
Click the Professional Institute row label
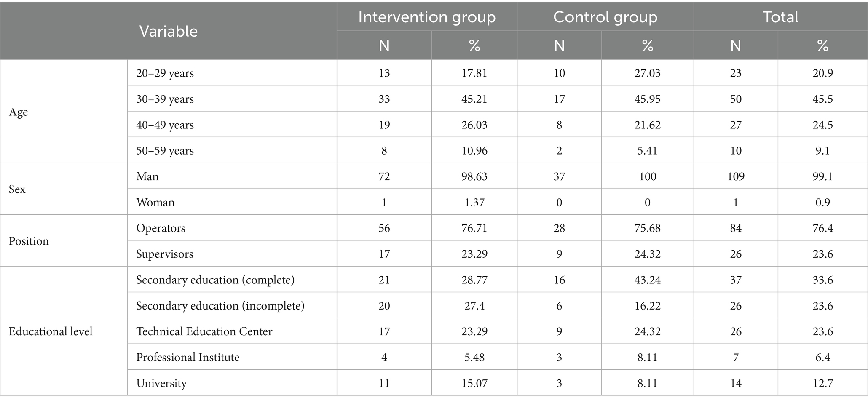tap(188, 358)
